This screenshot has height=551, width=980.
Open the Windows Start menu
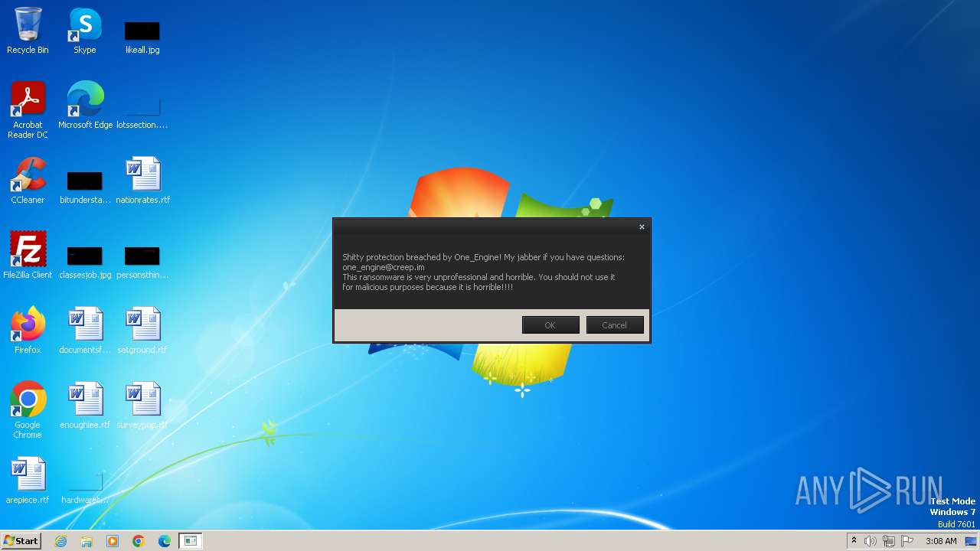(x=21, y=541)
